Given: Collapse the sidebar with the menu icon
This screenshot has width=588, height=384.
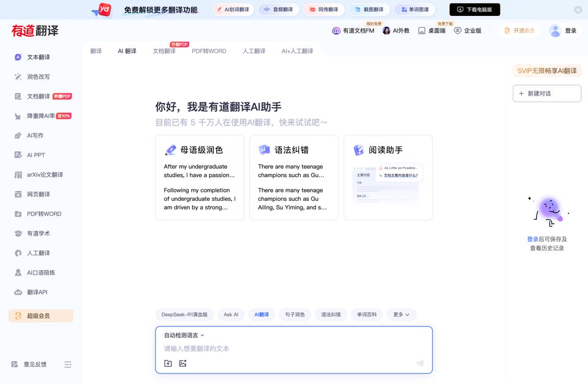Looking at the screenshot, I should coord(68,364).
